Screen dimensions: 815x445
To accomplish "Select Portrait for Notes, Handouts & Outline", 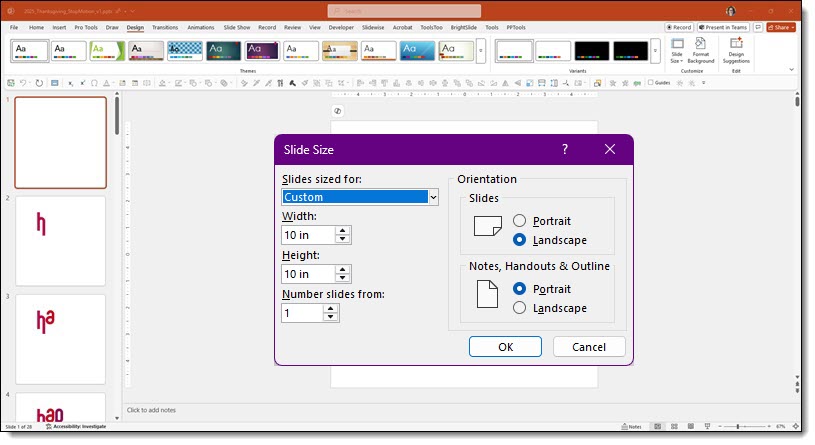I will (519, 288).
